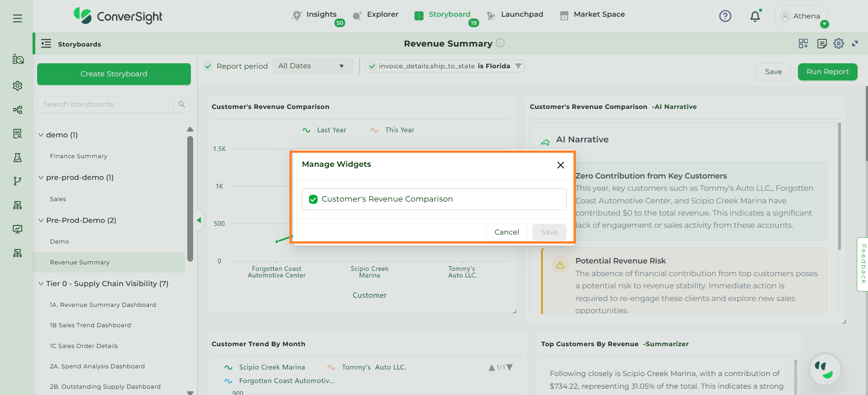Open the manage widgets grid icon
868x395 pixels.
click(803, 43)
